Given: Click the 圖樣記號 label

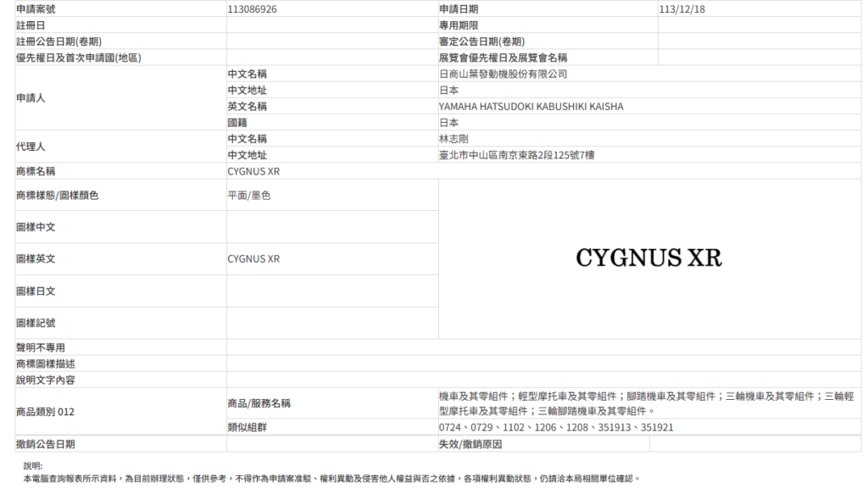Looking at the screenshot, I should 36,323.
